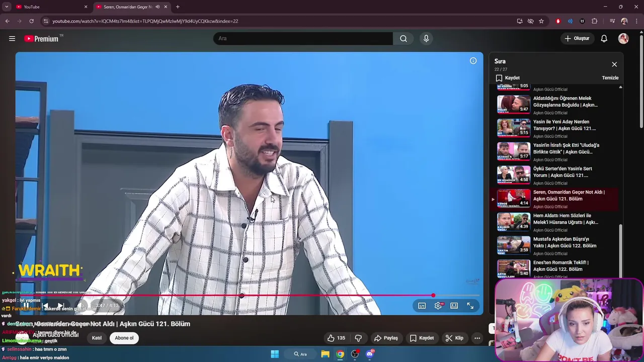Viewport: 644px width, 362px height.
Task: Join channel with Katıl button
Action: pos(97,338)
